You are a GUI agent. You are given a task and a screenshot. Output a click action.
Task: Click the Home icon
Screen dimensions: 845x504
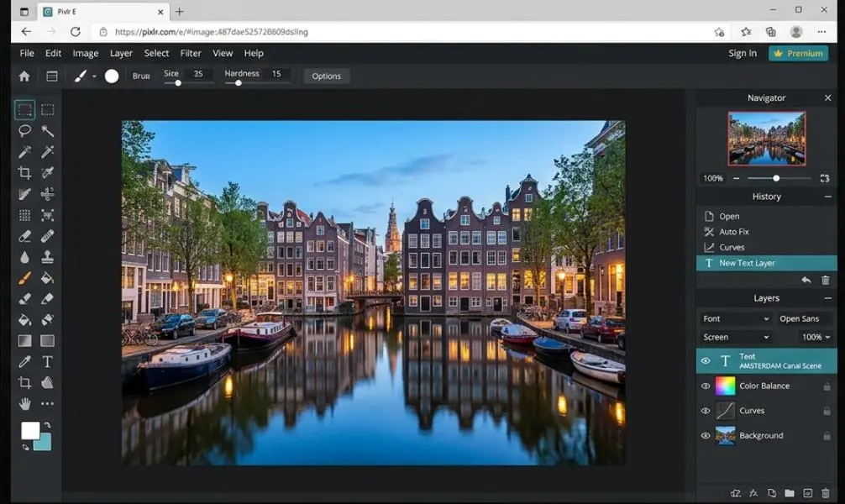coord(24,76)
